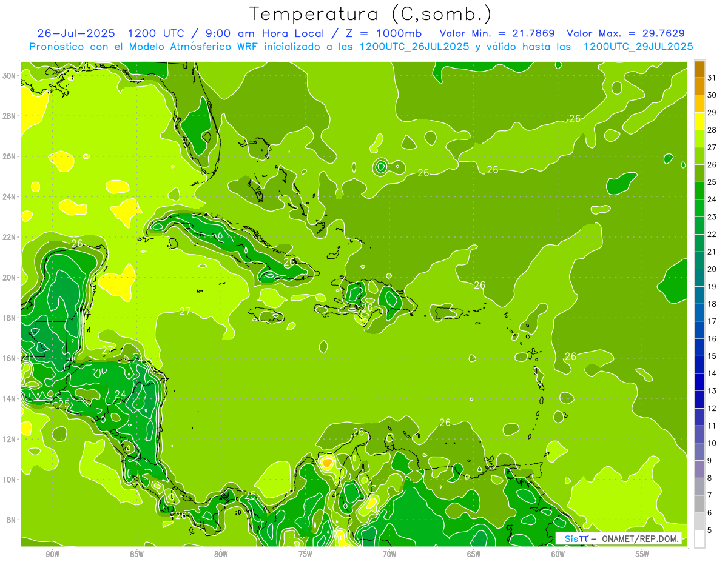Click the '26-Jul-2025' date text

tap(76, 33)
